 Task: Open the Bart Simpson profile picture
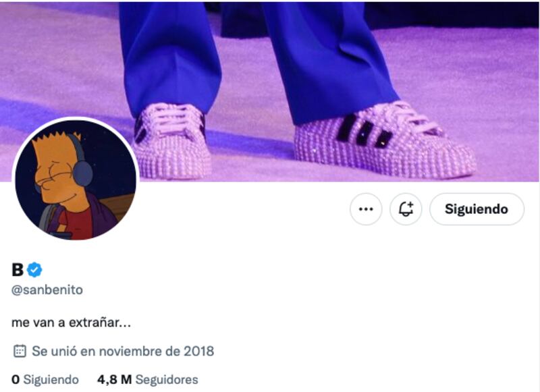76,179
